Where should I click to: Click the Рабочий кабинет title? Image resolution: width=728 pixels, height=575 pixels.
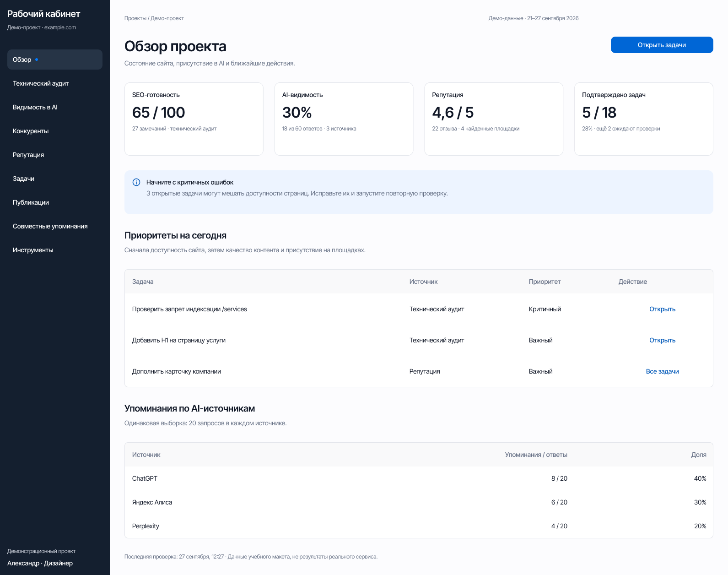(x=43, y=14)
